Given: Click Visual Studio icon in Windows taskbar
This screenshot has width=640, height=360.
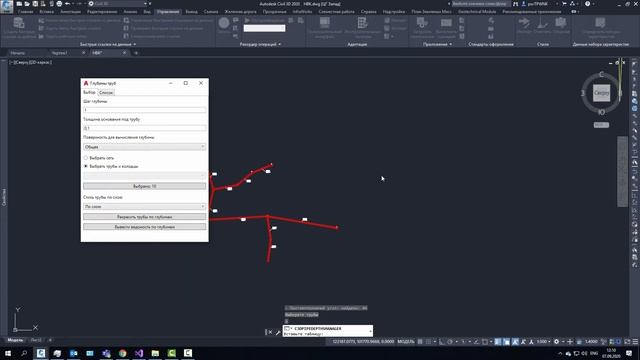Looking at the screenshot, I should pos(139,353).
